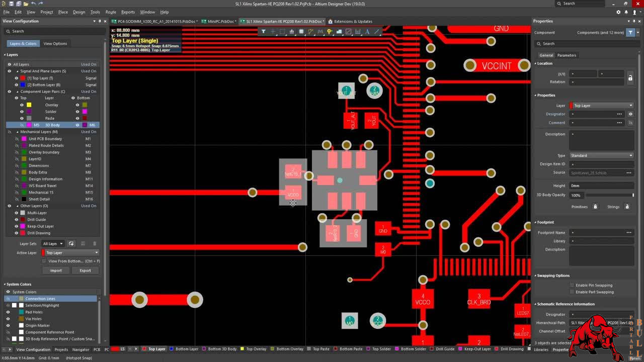The height and width of the screenshot is (362, 644).
Task: Open the Active Layer dropdown
Action: [70, 252]
